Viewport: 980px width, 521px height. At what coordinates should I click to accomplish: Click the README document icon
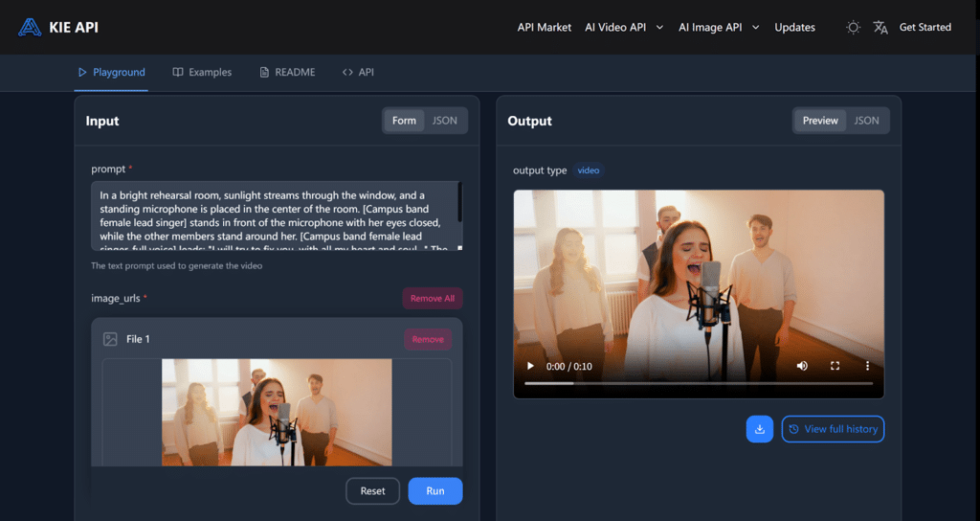(264, 72)
